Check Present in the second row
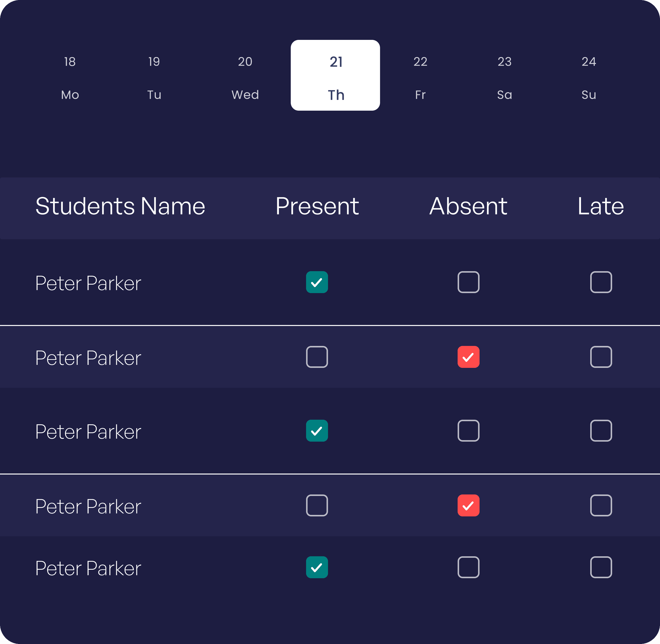 [317, 357]
